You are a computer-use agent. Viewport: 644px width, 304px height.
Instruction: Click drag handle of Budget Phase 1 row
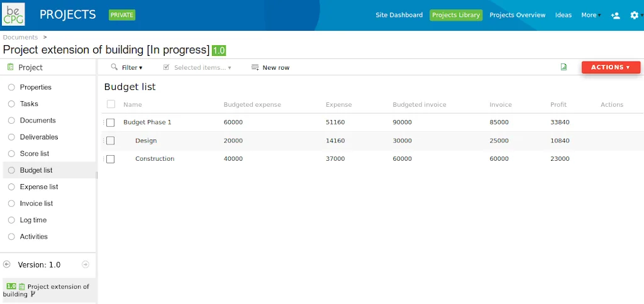(x=104, y=122)
